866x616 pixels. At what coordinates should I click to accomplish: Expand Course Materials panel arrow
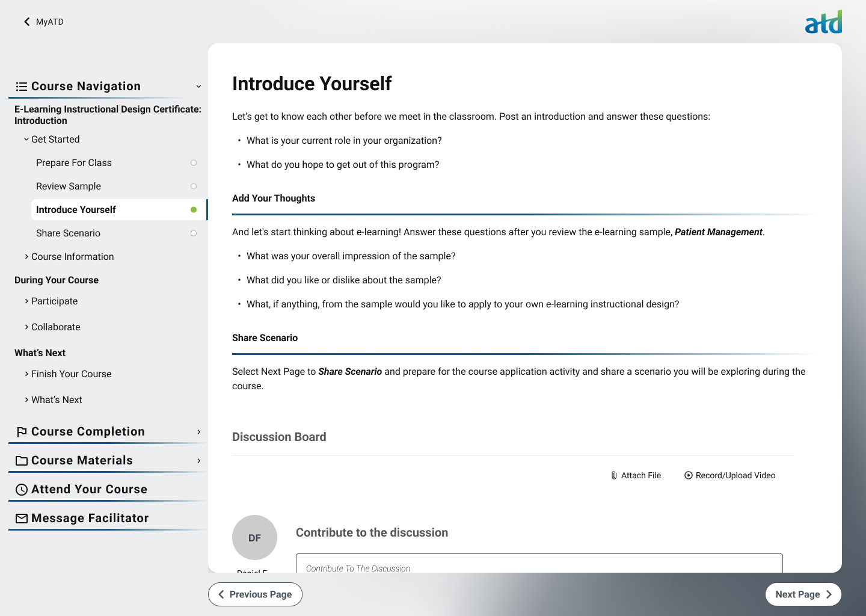[x=198, y=461]
